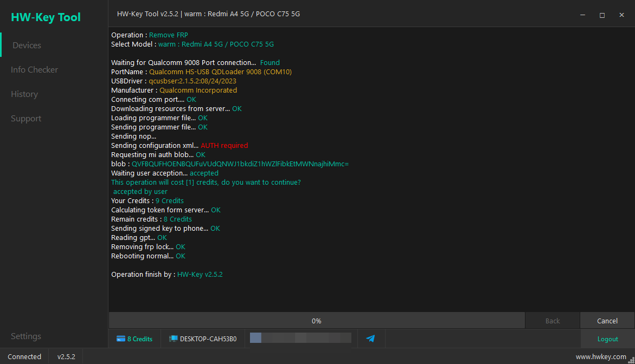The image size is (635, 364).
Task: Open the Support page
Action: (x=26, y=119)
